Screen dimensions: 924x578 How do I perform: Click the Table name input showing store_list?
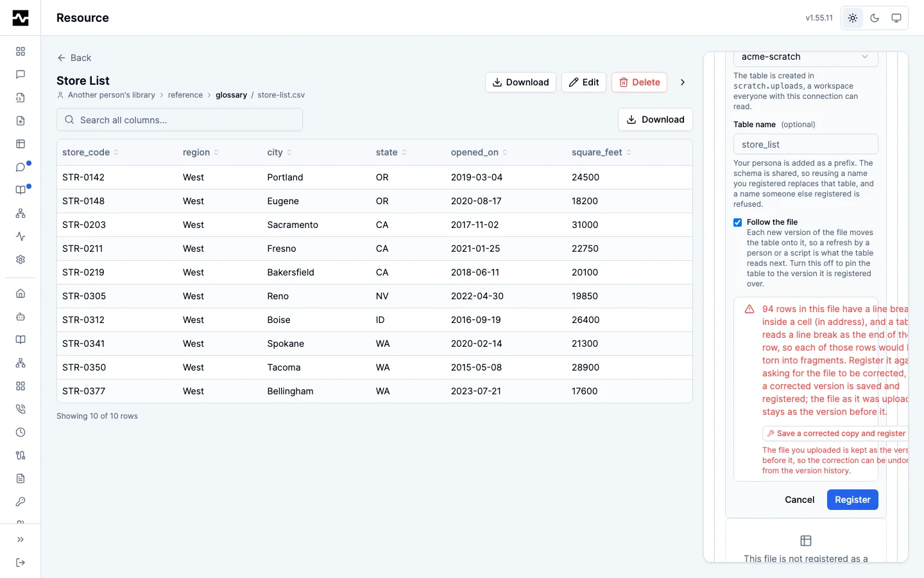(x=806, y=144)
